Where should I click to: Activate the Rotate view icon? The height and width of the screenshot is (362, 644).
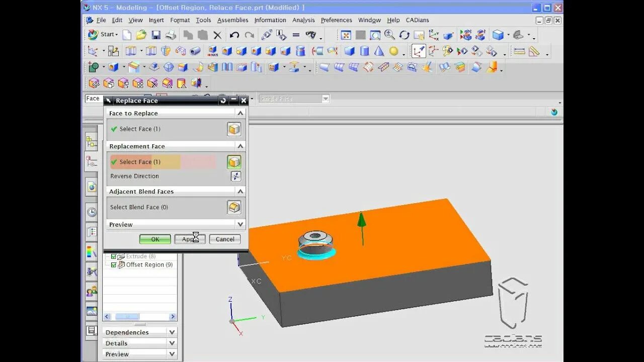coord(405,35)
